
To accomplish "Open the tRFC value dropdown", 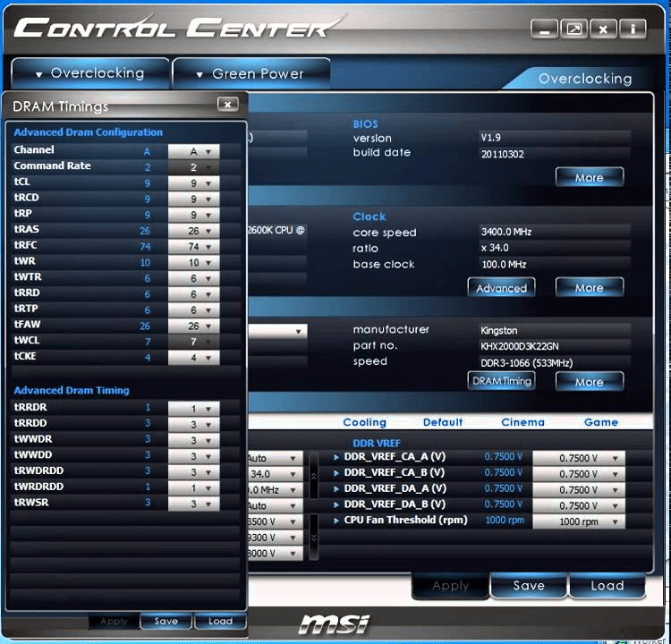I will point(194,247).
